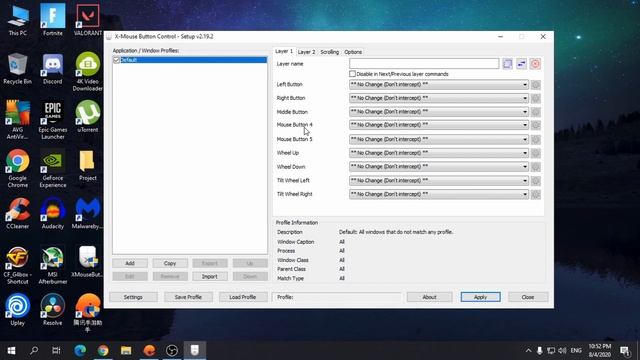Open DaVinci Resolve shortcut
Screen dimensions: 640x360
[x=53, y=309]
